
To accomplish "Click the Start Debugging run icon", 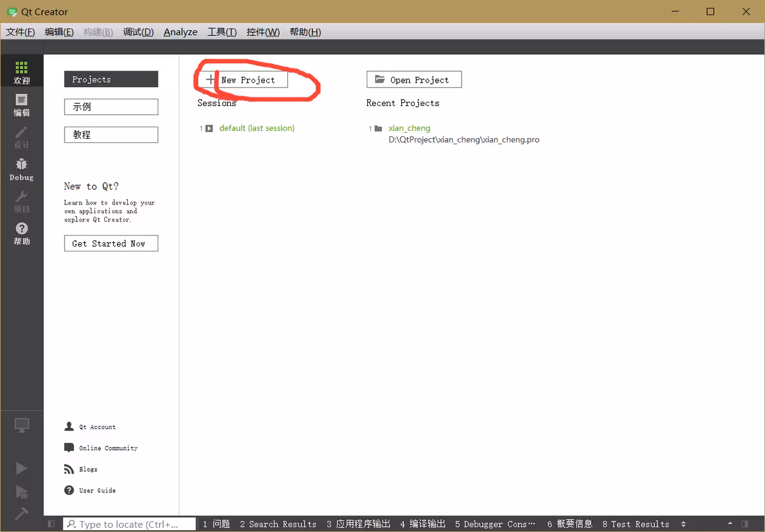I will point(21,492).
